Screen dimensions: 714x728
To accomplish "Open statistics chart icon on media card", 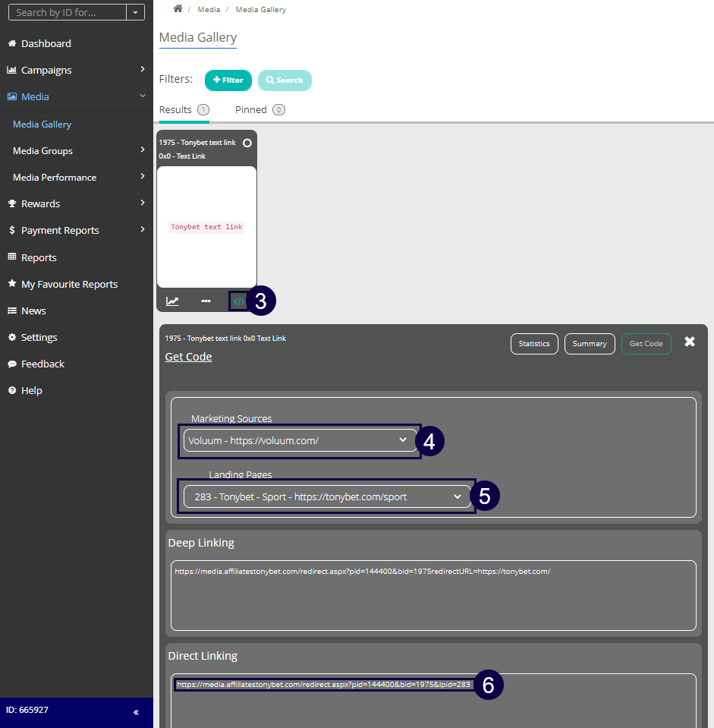I will (x=173, y=301).
